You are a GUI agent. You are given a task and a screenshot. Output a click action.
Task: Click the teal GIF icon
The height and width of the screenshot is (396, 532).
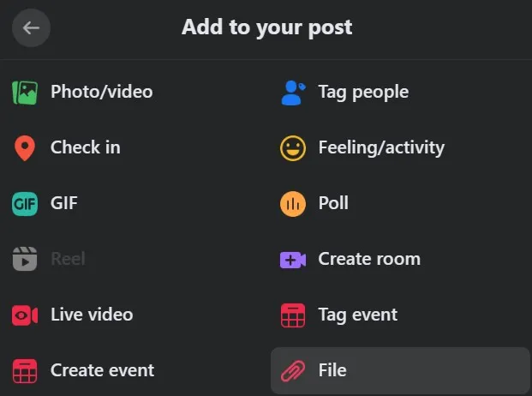point(25,204)
